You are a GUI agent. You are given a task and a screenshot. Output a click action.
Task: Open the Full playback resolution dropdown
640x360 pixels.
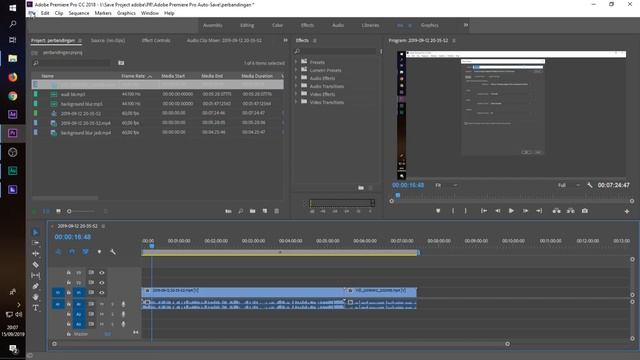pyautogui.click(x=569, y=185)
